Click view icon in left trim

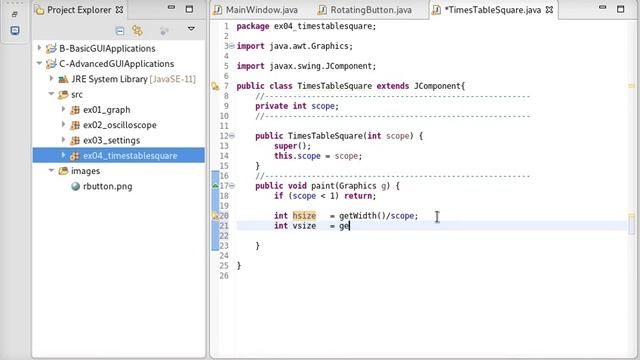tap(15, 31)
